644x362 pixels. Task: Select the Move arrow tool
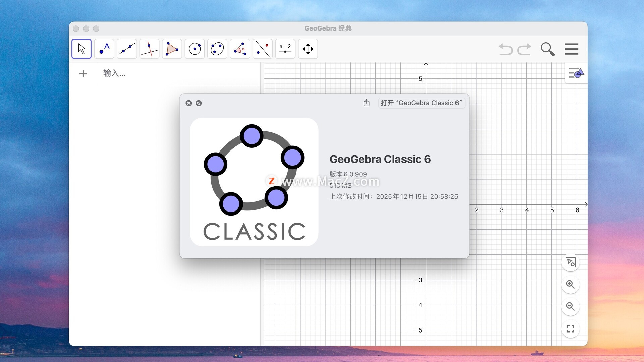(x=82, y=49)
